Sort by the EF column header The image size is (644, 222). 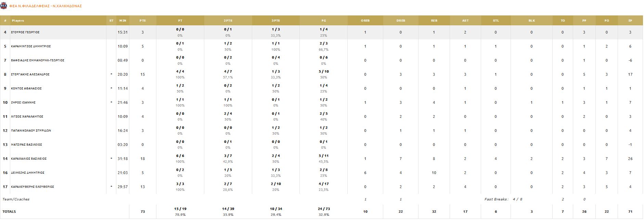630,21
